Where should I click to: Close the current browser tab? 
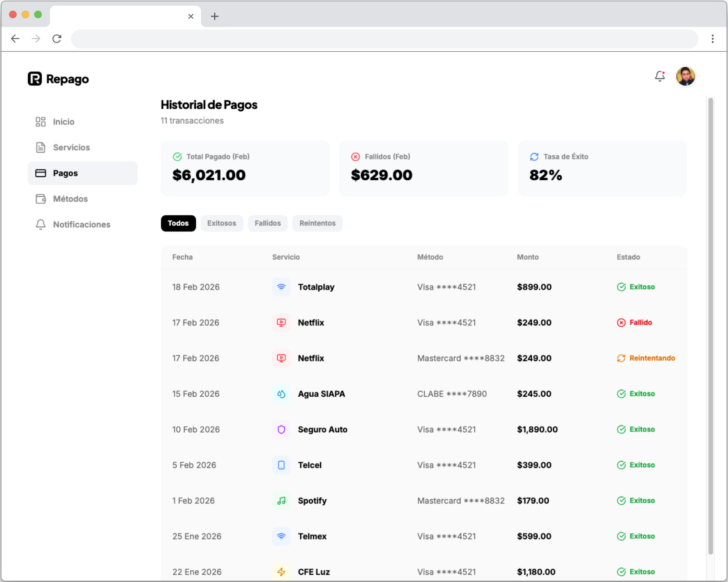tap(191, 16)
